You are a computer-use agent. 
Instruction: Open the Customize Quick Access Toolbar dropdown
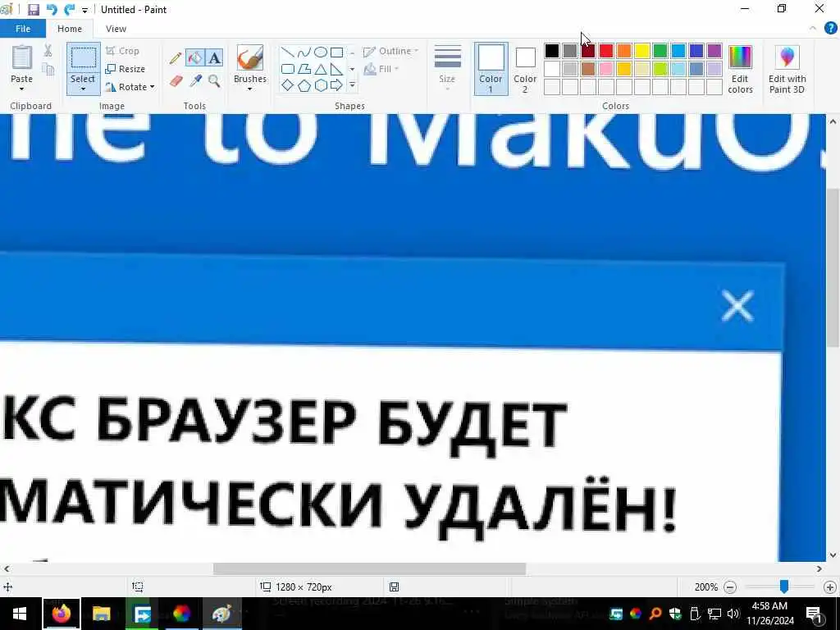pos(84,10)
